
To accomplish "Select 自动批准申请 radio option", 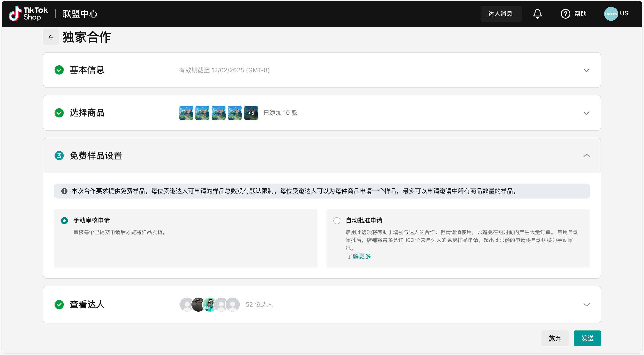I will click(x=337, y=220).
